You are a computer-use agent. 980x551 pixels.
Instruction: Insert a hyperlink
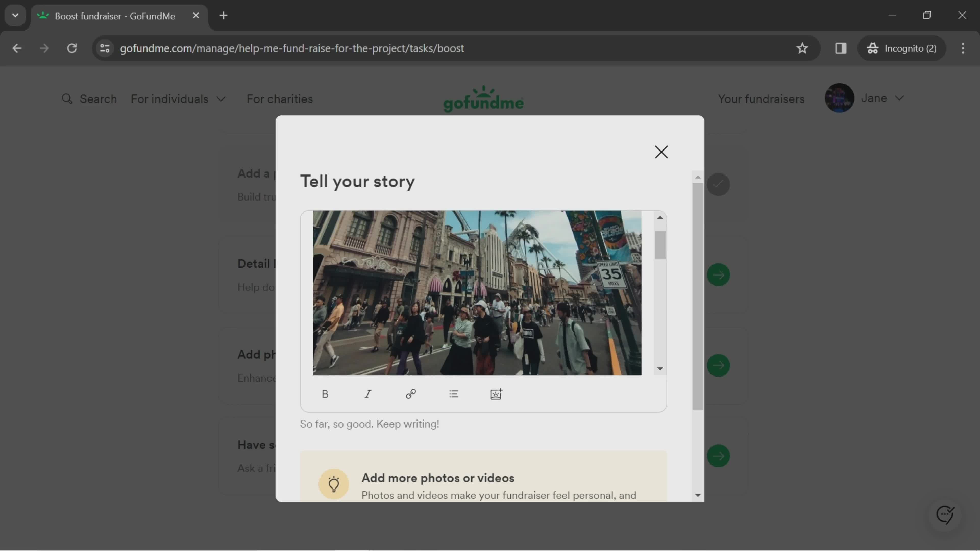coord(411,394)
